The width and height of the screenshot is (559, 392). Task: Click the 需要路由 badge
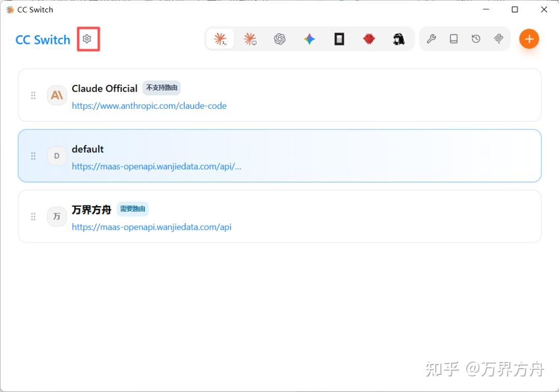(x=133, y=209)
